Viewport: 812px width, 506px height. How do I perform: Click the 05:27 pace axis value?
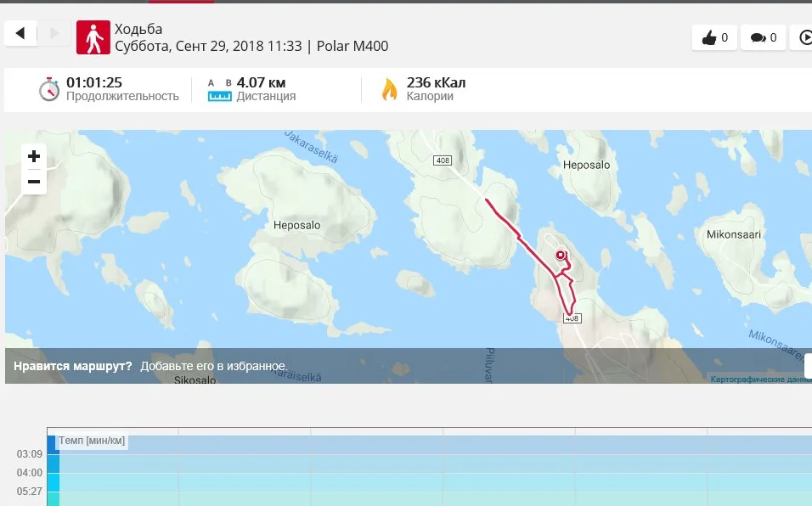coord(30,492)
